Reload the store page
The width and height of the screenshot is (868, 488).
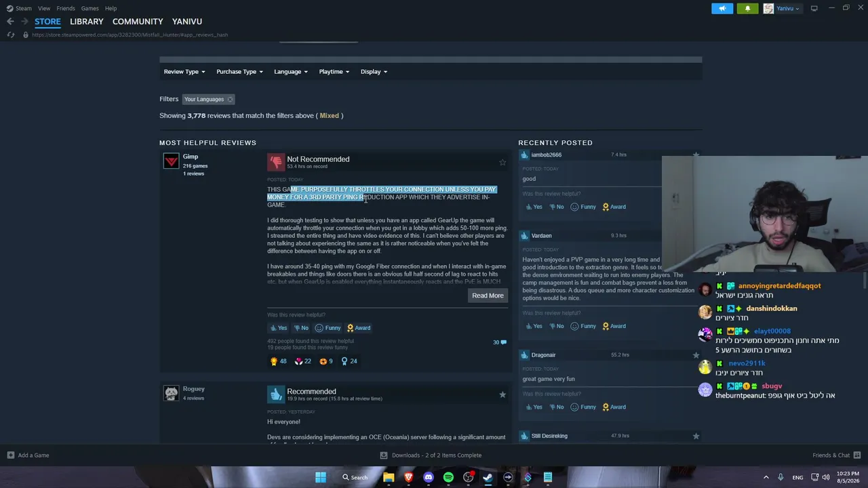point(11,35)
